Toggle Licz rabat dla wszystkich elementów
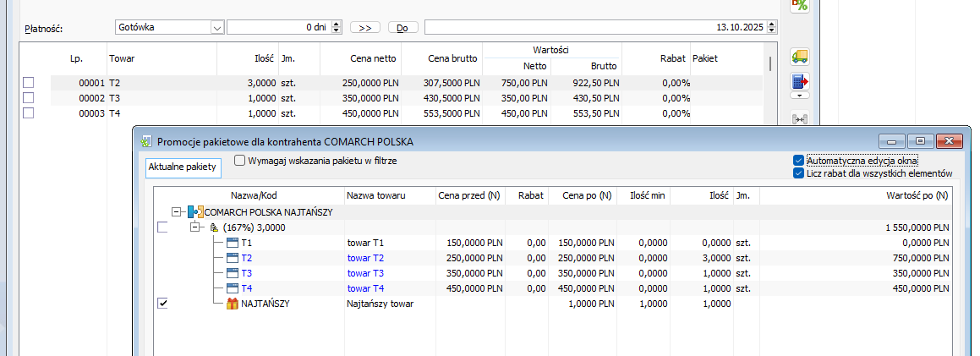Viewport: 980px width, 356px height. tap(799, 173)
